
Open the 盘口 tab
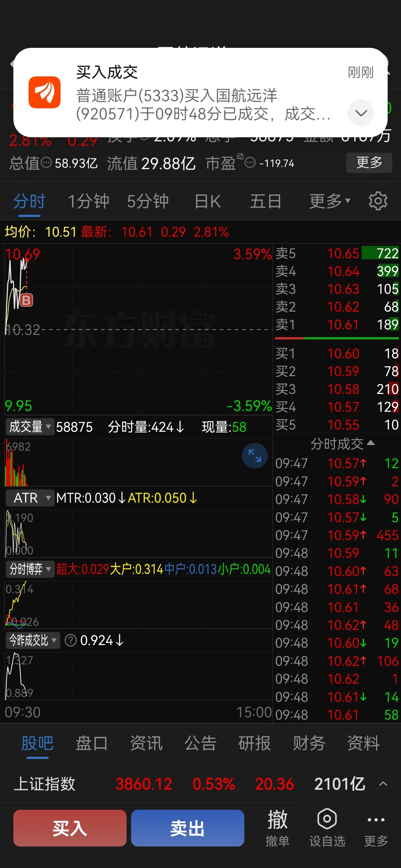tap(92, 743)
